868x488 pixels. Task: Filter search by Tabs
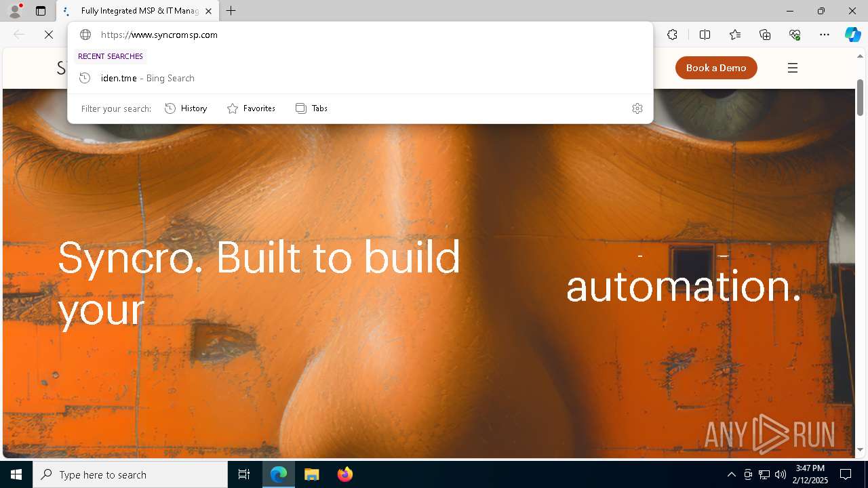click(x=311, y=108)
